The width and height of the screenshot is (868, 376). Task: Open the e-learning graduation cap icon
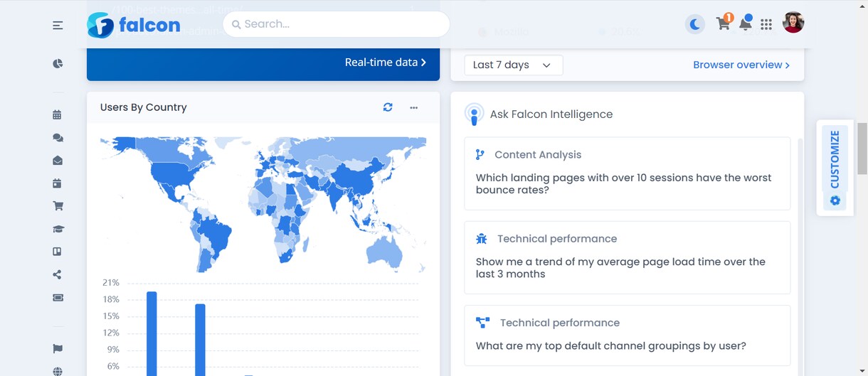[58, 229]
